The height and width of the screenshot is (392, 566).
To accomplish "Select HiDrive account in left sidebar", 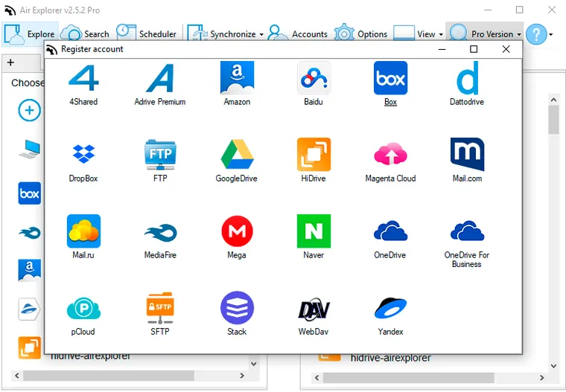I will 30,348.
